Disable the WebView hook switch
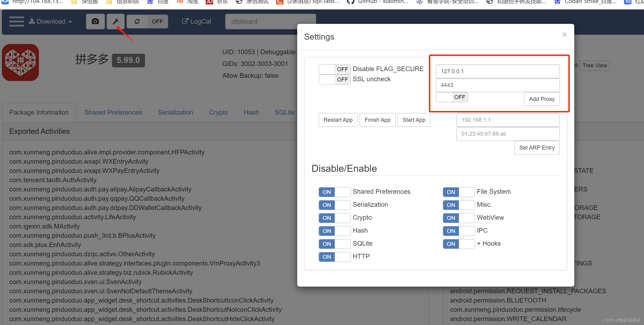Viewport: 644px width, 325px height. pyautogui.click(x=458, y=218)
